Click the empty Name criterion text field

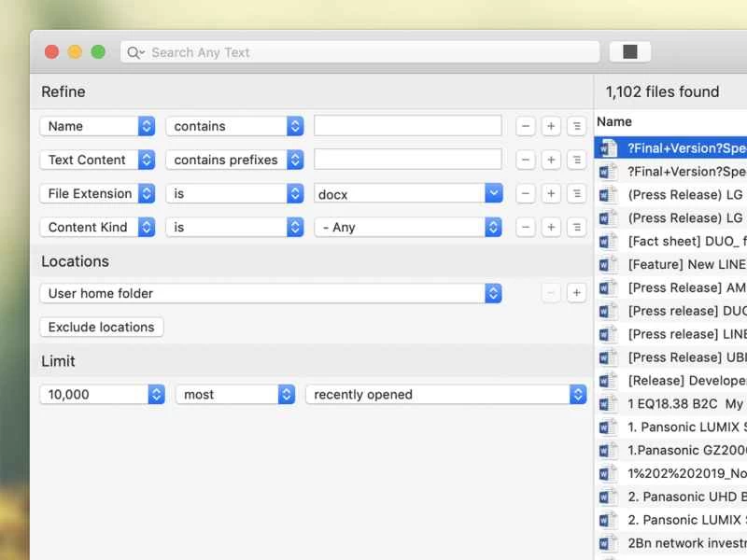click(407, 125)
